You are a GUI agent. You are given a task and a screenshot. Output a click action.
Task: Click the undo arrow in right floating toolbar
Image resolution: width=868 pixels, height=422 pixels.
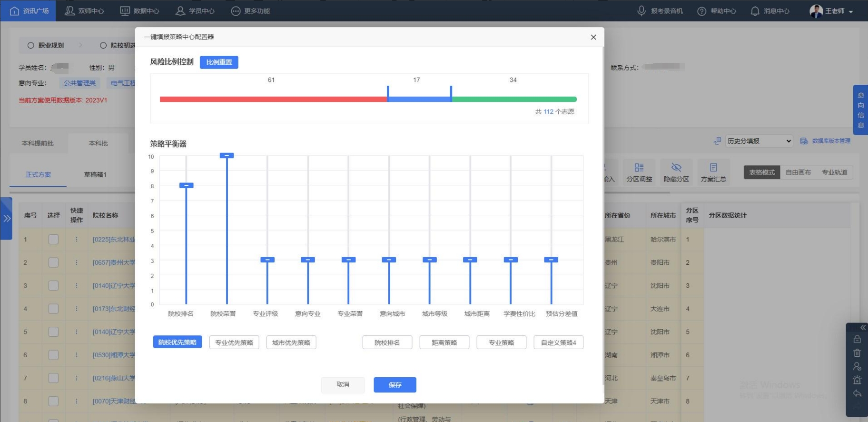pyautogui.click(x=857, y=393)
